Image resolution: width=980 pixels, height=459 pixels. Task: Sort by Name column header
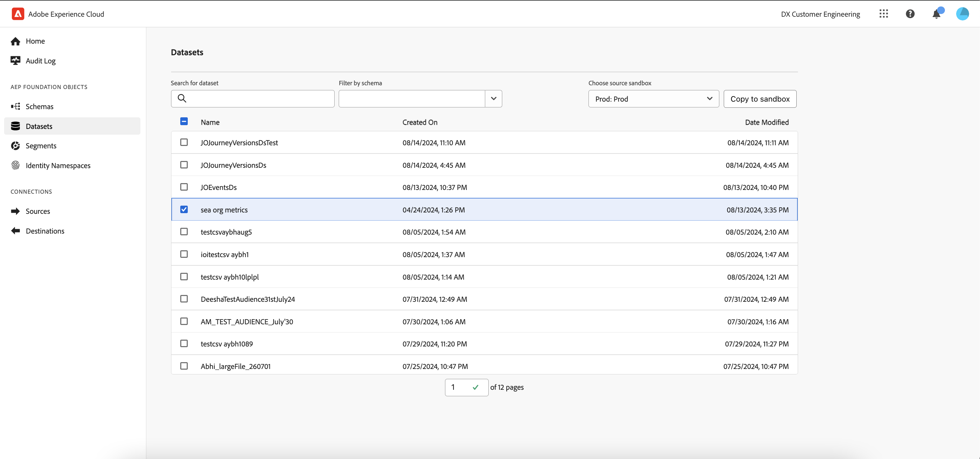tap(210, 122)
